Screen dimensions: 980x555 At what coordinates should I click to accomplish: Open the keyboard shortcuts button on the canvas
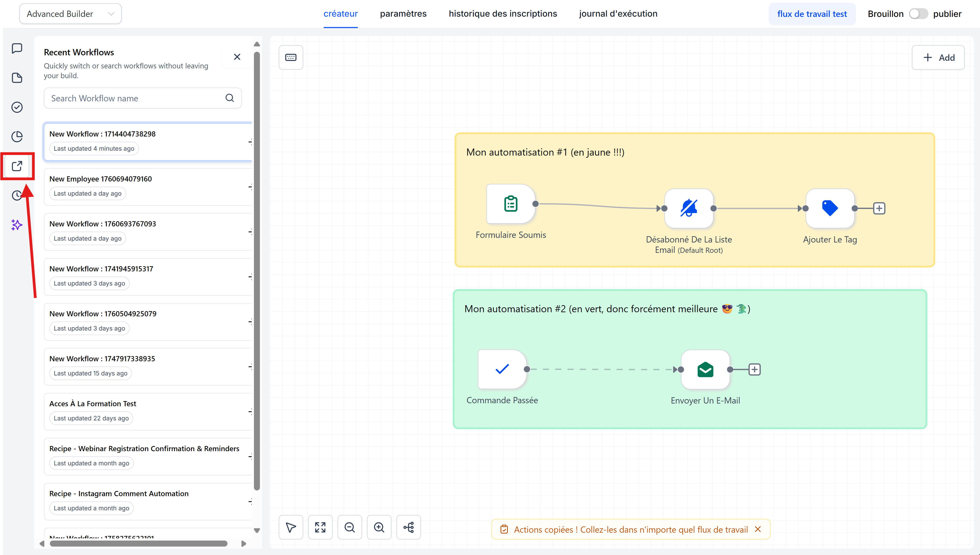[290, 57]
